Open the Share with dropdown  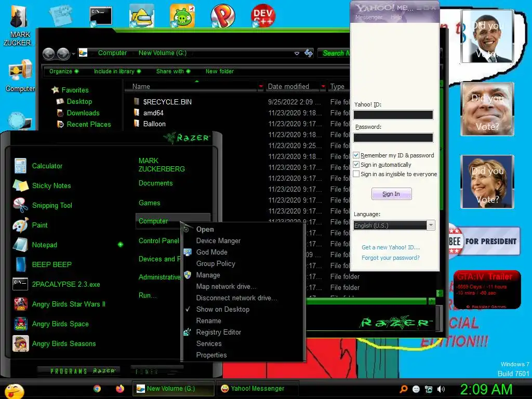pos(173,71)
